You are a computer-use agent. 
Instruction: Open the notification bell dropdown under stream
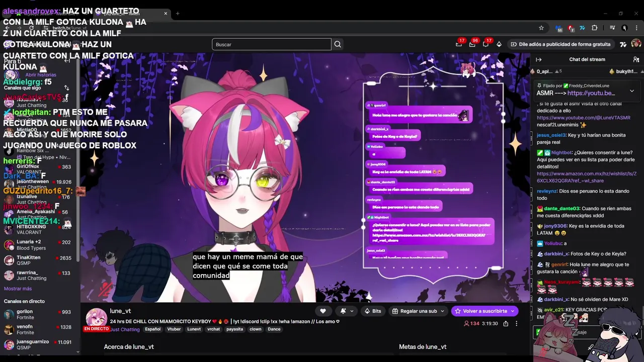tap(346, 311)
